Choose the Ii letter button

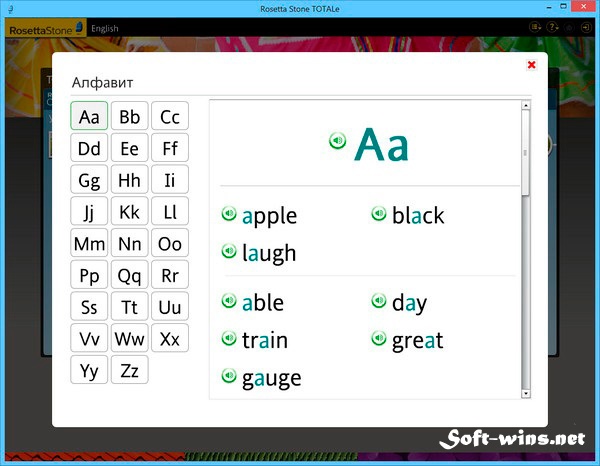[x=170, y=179]
